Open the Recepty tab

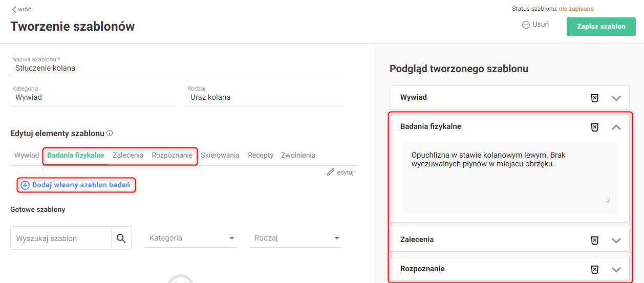pos(261,155)
